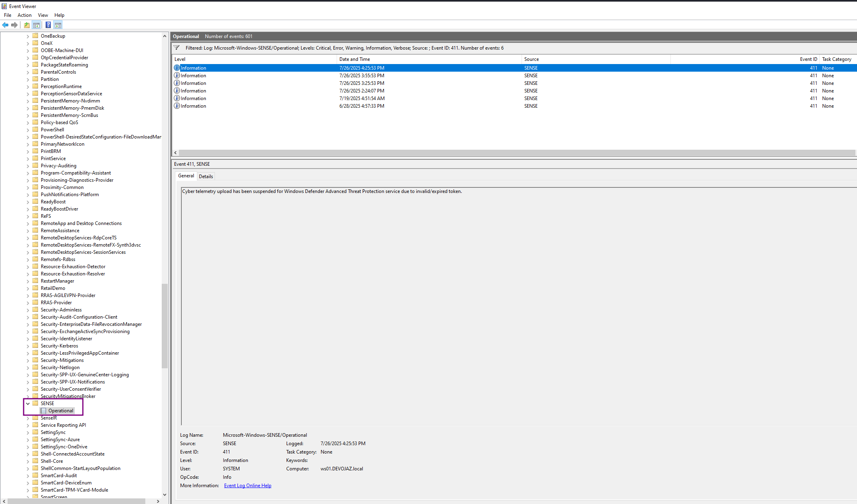Click the Operational log icon under SENSE
The height and width of the screenshot is (504, 857).
click(44, 411)
